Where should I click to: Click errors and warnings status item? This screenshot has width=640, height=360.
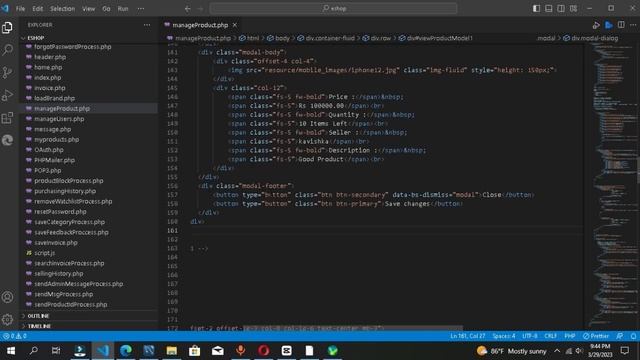[15, 336]
